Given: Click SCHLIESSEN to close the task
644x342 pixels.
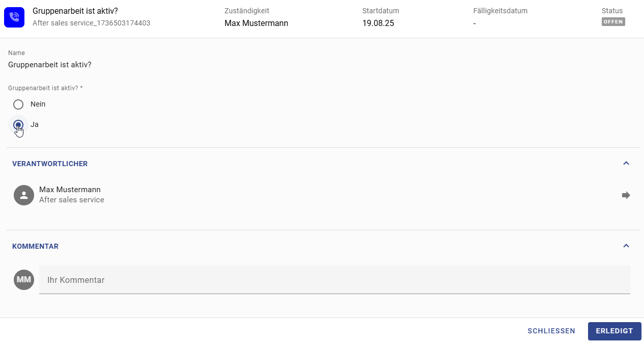Looking at the screenshot, I should click(551, 331).
